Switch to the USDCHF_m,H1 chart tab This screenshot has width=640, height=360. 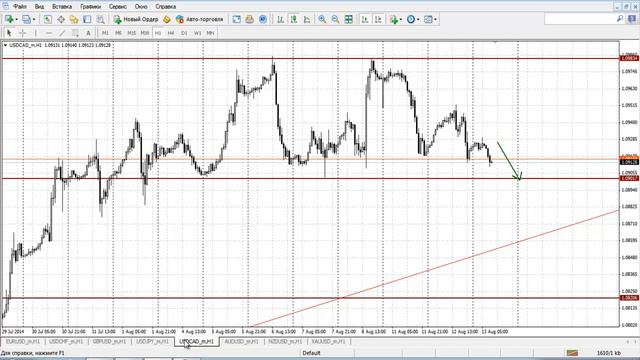(x=66, y=342)
